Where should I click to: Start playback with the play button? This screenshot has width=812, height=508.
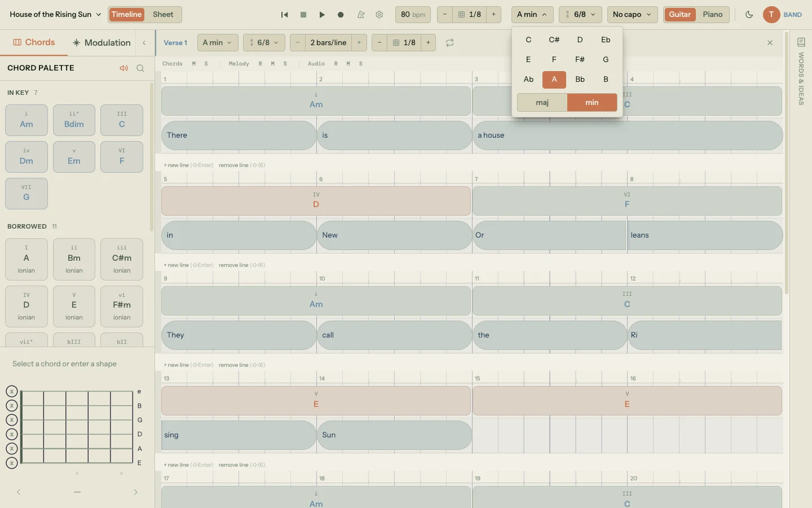(x=322, y=15)
